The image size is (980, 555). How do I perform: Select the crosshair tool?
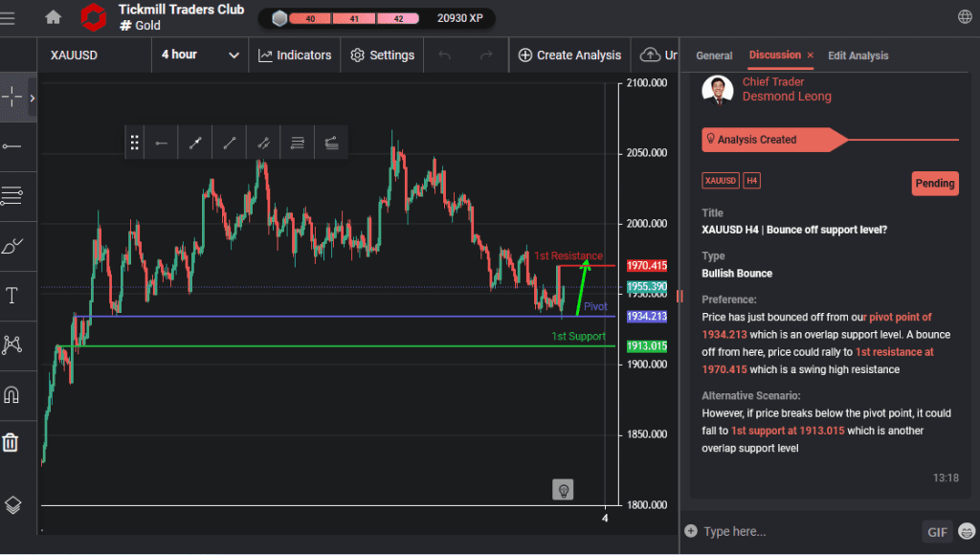[x=13, y=99]
